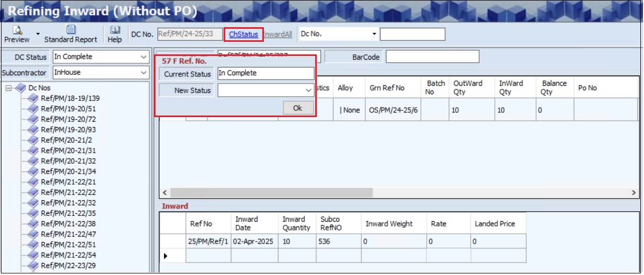The width and height of the screenshot is (644, 275).
Task: Focus the BarCode input field
Action: 432,56
